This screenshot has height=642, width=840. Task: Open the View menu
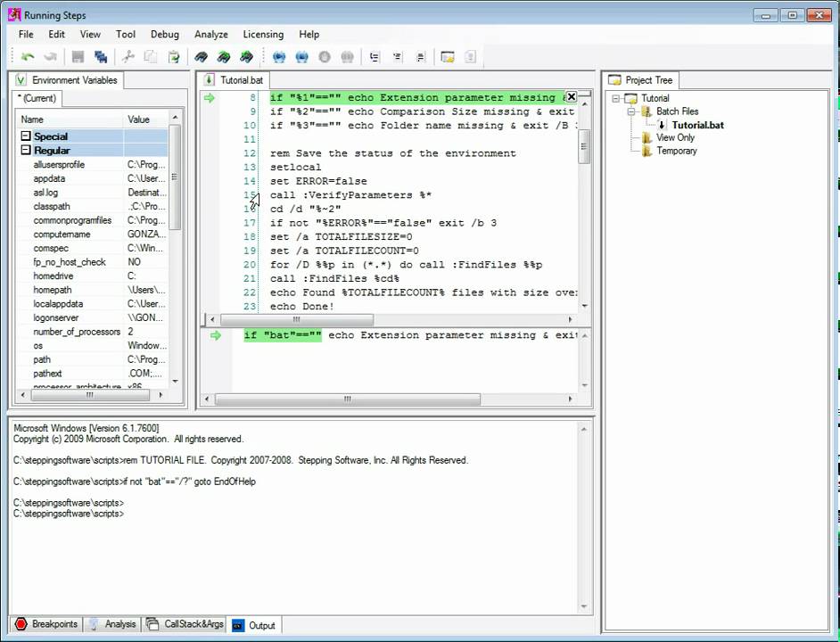(90, 34)
